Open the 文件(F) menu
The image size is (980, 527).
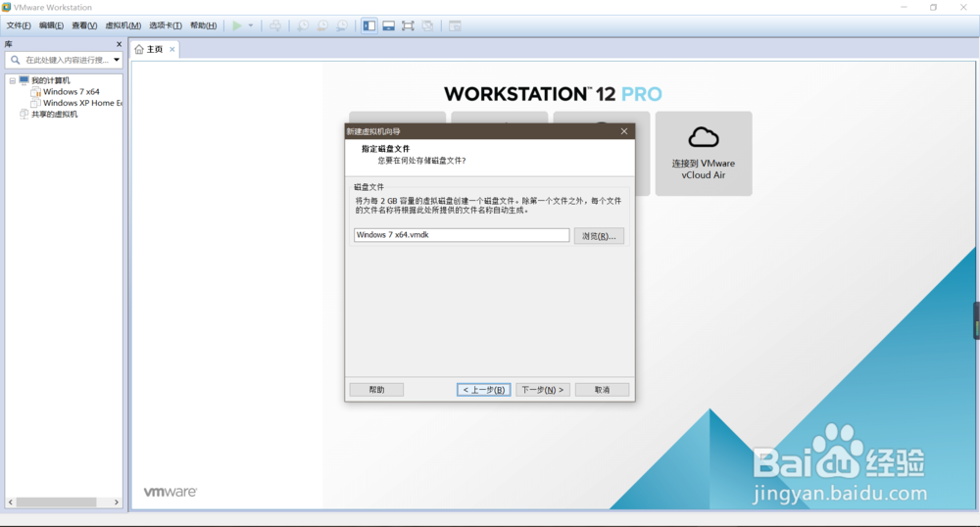19,25
